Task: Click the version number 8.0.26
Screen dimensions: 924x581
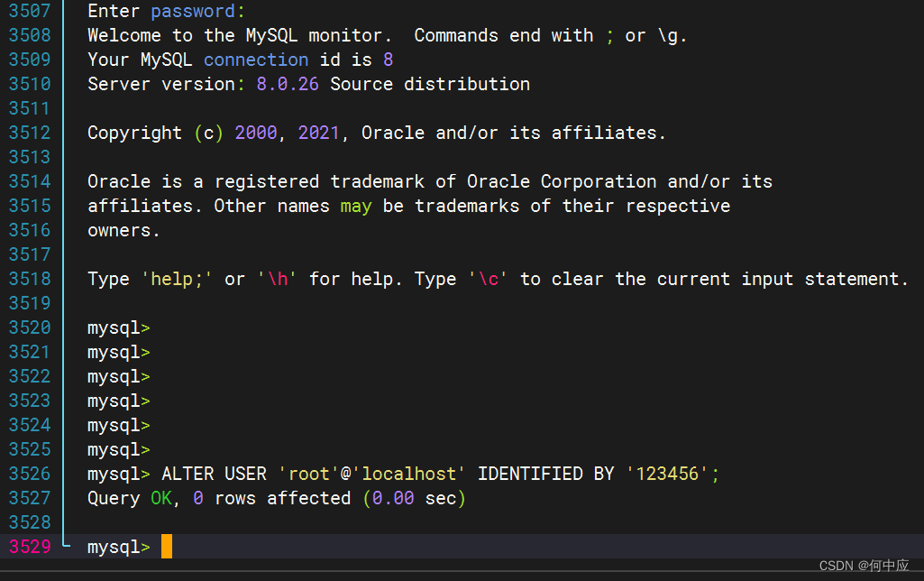Action: 288,84
